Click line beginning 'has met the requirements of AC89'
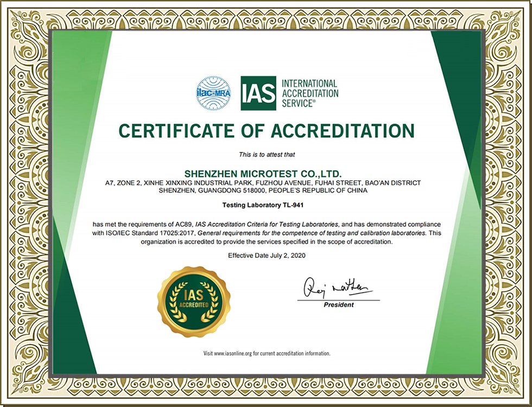 click(267, 225)
